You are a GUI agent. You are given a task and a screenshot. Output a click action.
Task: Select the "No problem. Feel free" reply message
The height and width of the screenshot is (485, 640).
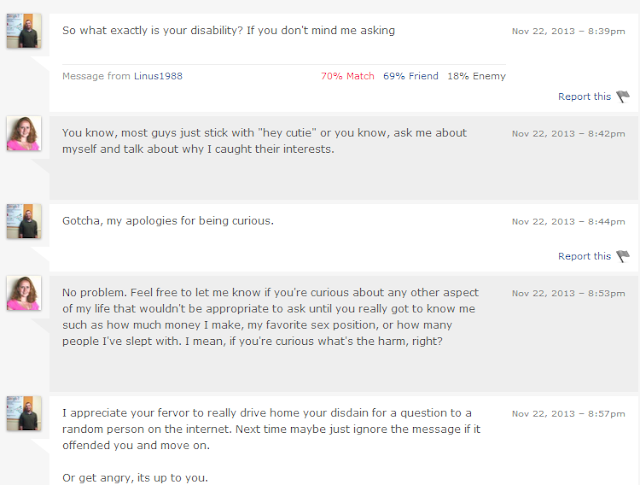coord(270,317)
